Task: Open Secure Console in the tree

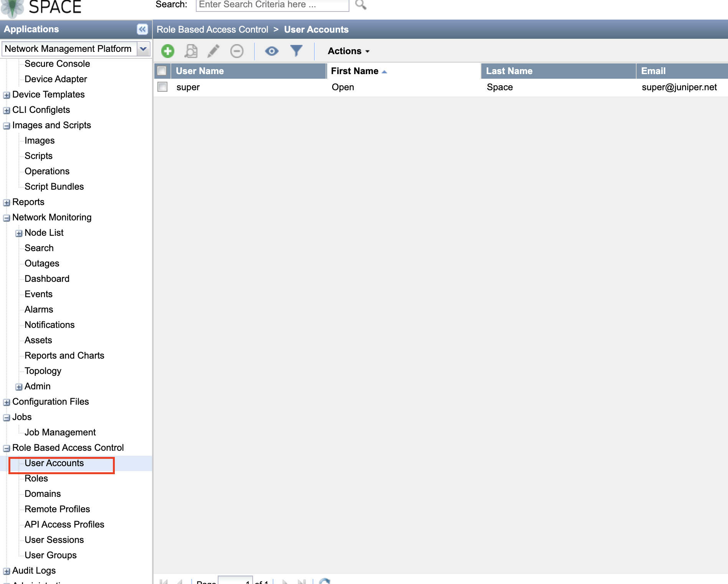Action: (x=57, y=64)
